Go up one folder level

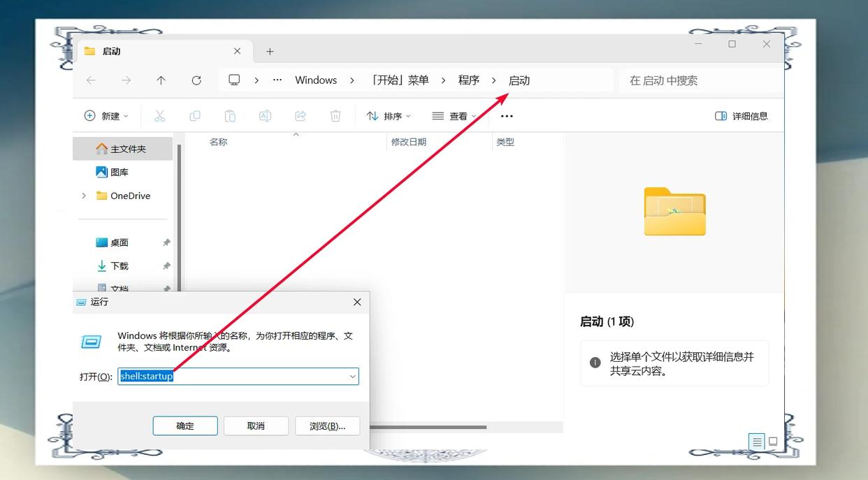(x=161, y=80)
